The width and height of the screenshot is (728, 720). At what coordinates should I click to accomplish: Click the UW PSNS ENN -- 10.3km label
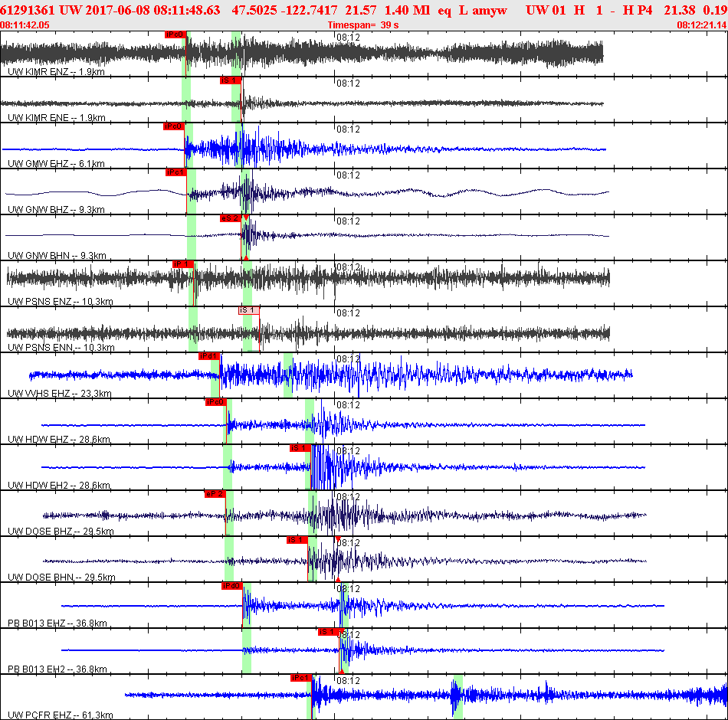[61, 348]
